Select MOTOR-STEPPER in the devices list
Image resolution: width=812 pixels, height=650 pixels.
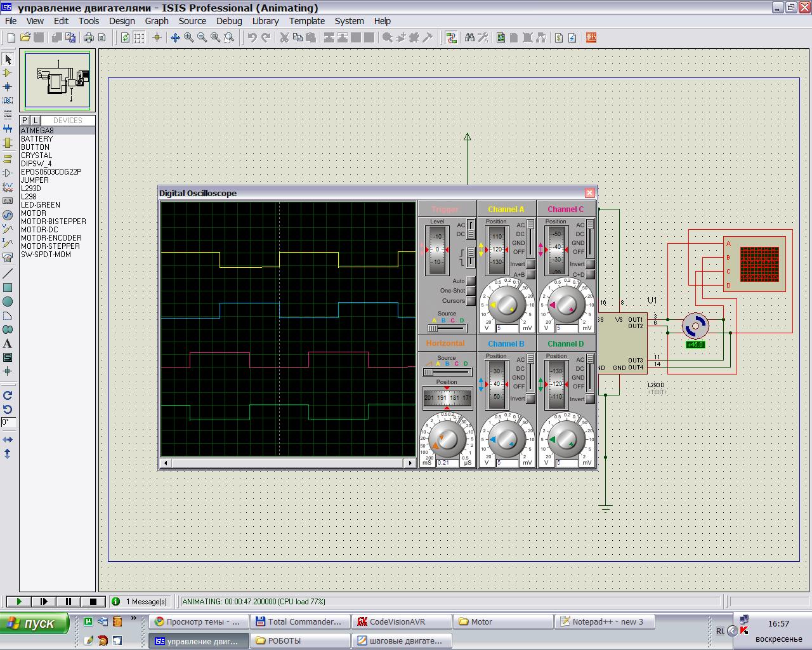(50, 246)
